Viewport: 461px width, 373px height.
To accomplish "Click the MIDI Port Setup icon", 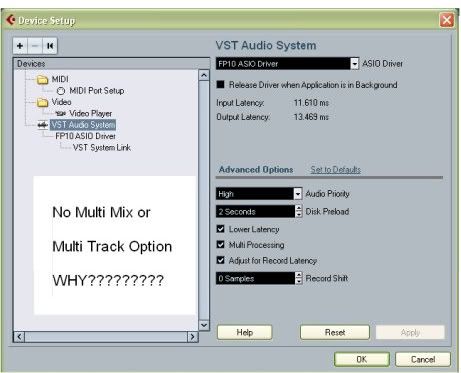I will point(61,91).
